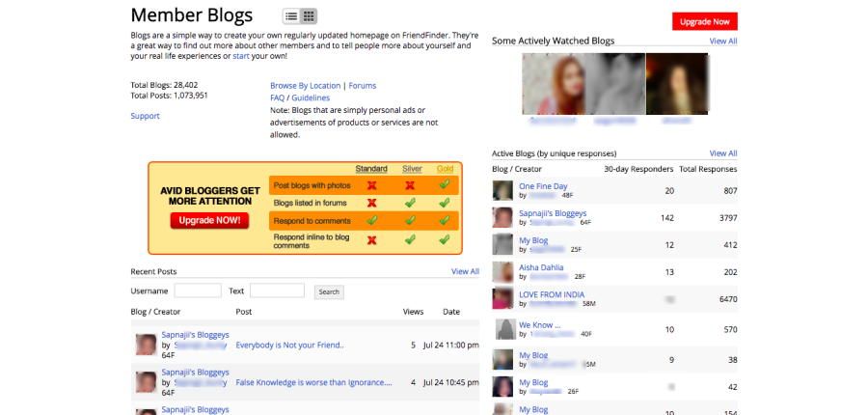Screen dimensions: 868x415
Task: Open the Forums link
Action: tap(363, 85)
